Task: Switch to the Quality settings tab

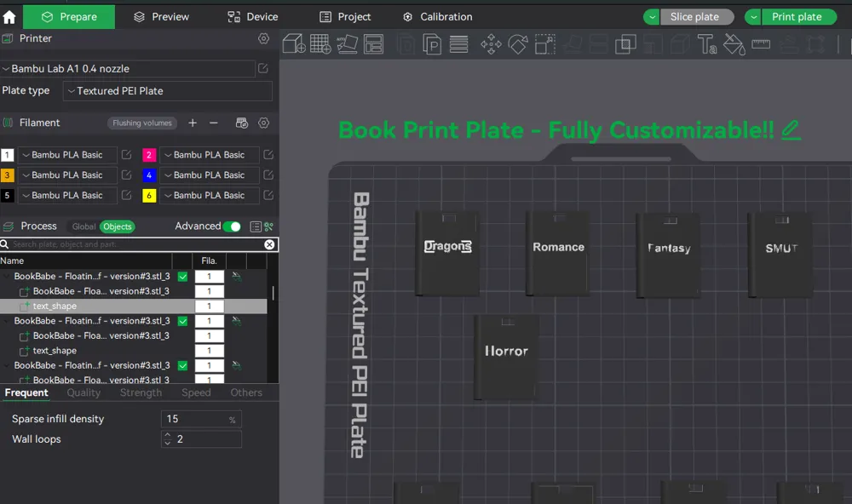Action: tap(83, 392)
